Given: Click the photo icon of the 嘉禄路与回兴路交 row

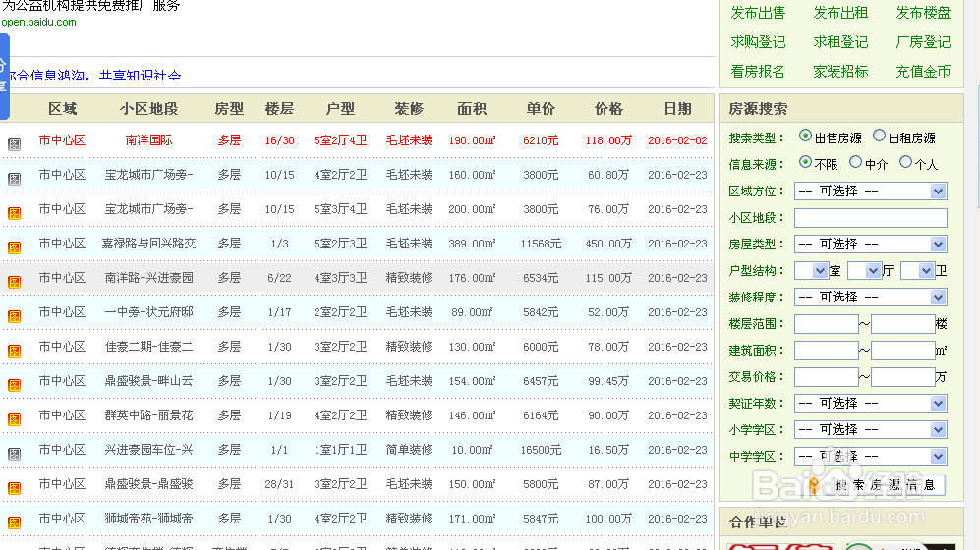Looking at the screenshot, I should click(14, 247).
